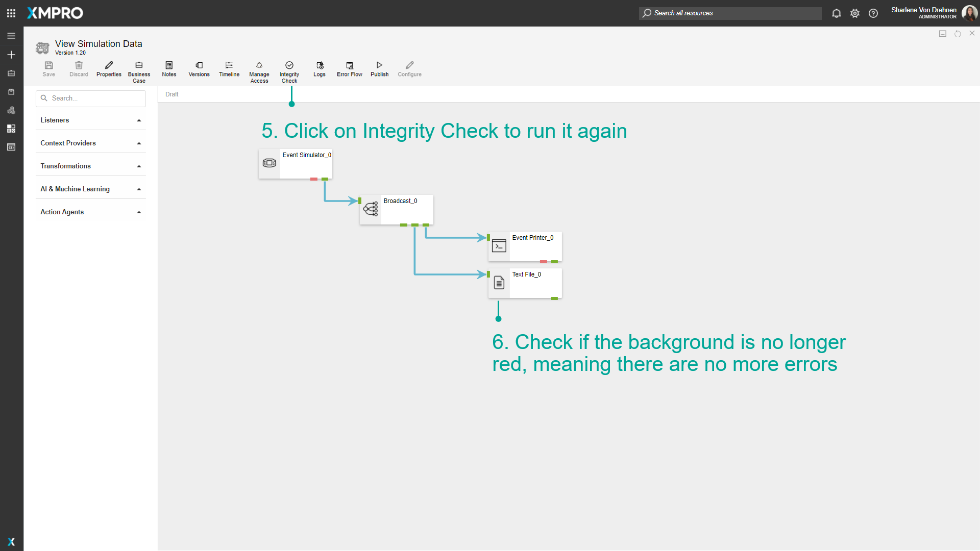
Task: Discard current stream changes
Action: [x=79, y=69]
